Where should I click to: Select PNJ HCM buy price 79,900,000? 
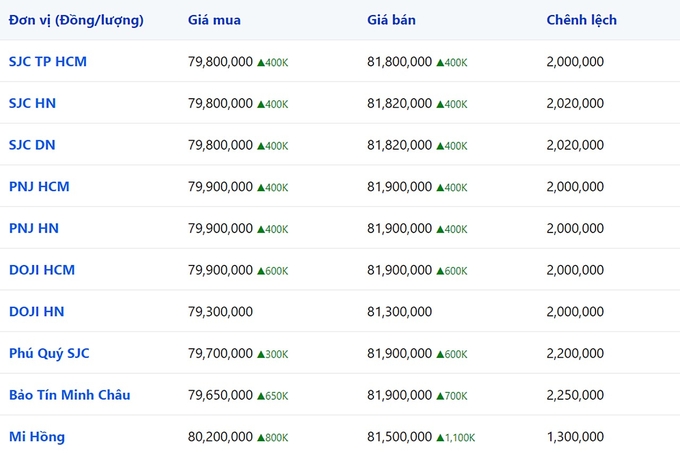pyautogui.click(x=220, y=187)
